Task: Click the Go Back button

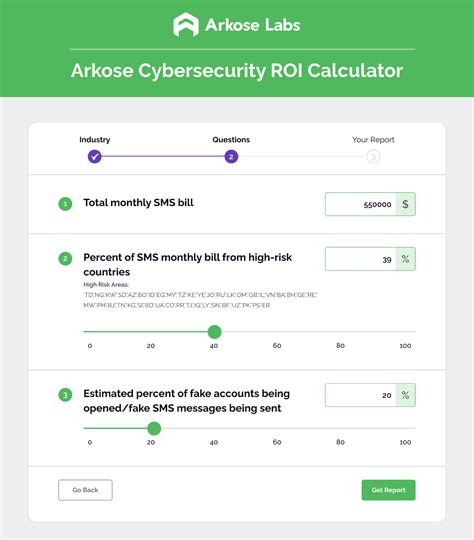Action: 85,490
